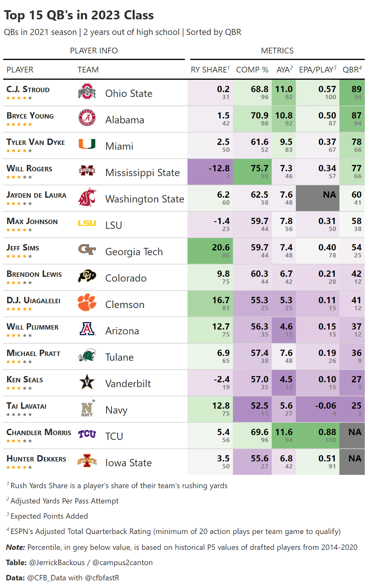The height and width of the screenshot is (588, 368).
Task: Click the grey NA cell for Jayden de Laura
Action: 317,198
